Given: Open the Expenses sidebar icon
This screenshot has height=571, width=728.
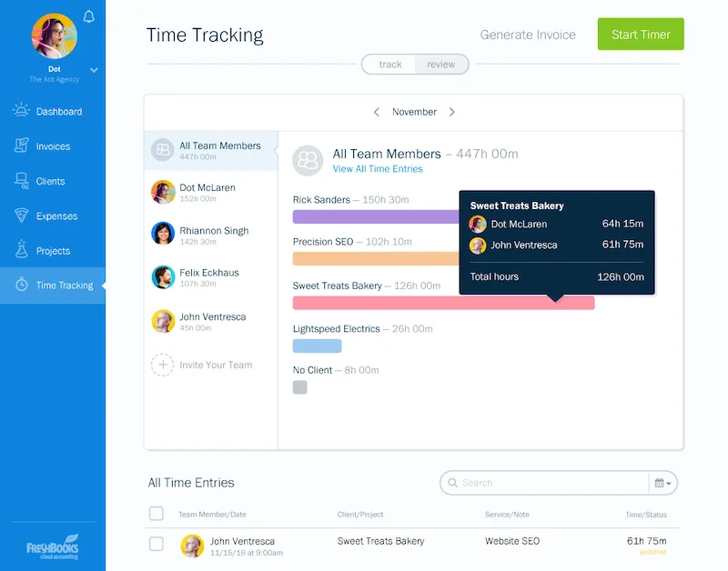Looking at the screenshot, I should click(21, 215).
